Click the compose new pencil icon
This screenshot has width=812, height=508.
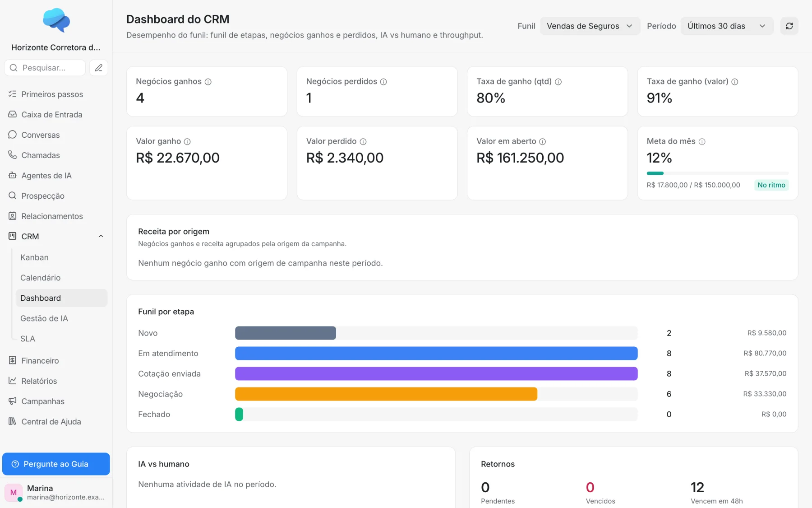coord(98,68)
